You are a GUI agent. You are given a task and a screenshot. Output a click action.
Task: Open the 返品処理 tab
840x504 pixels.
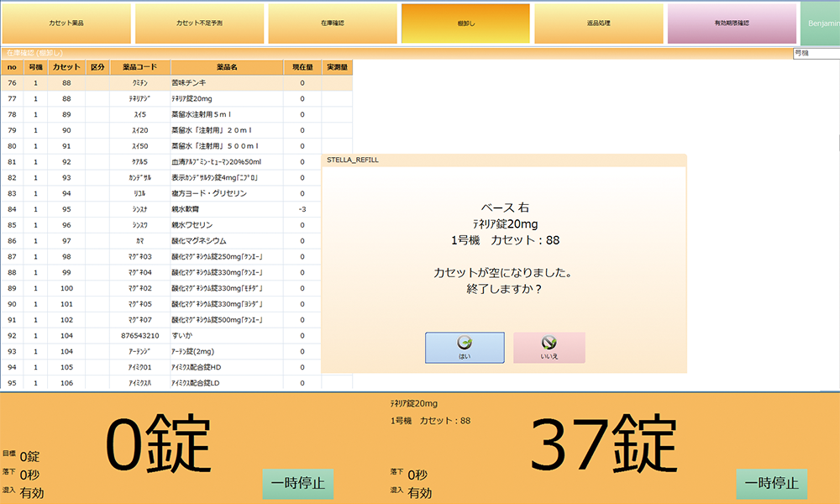598,24
